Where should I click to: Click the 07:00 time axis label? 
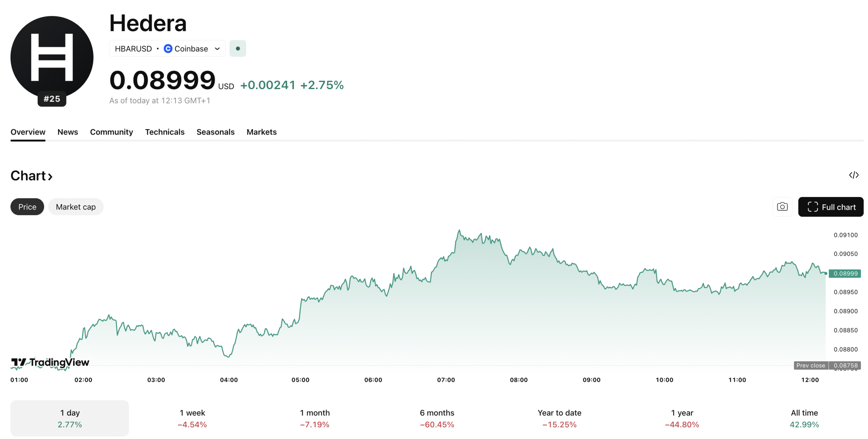(446, 380)
